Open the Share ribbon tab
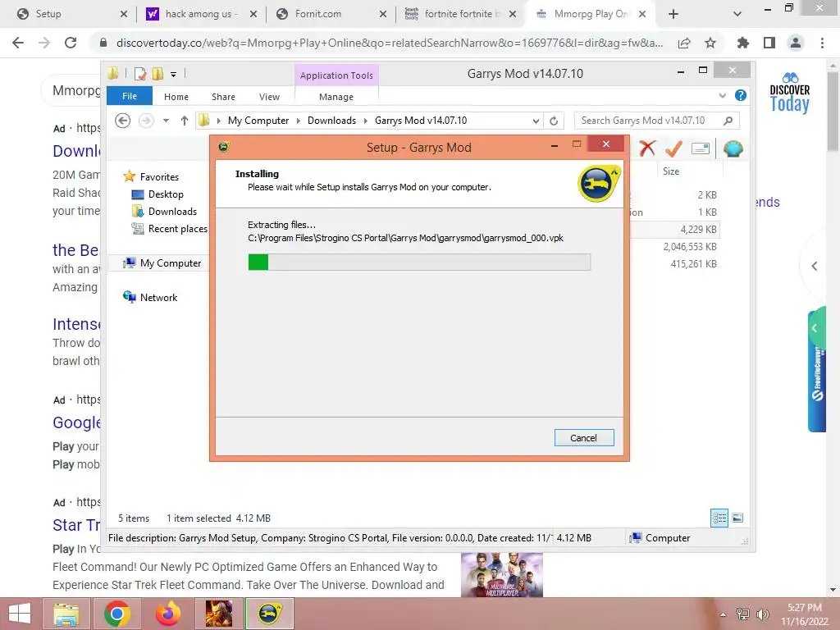 coord(223,97)
